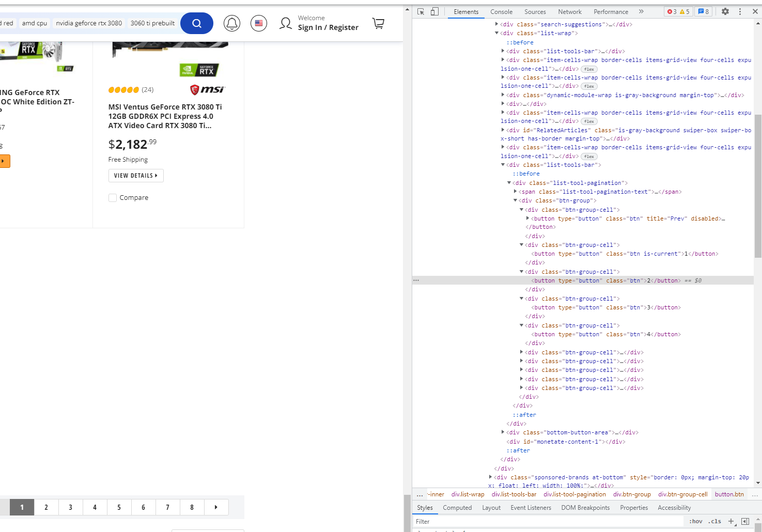Open the Accessibility tab

[674, 508]
